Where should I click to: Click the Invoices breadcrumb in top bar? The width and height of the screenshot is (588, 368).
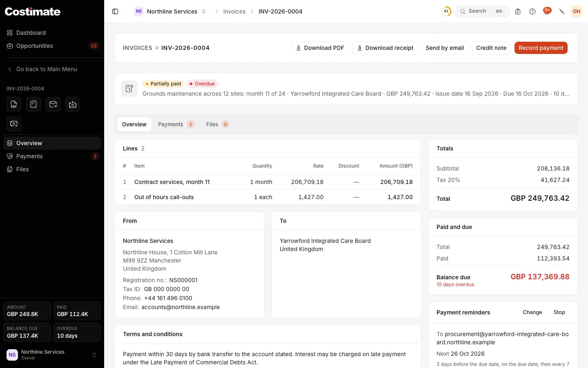pyautogui.click(x=234, y=11)
